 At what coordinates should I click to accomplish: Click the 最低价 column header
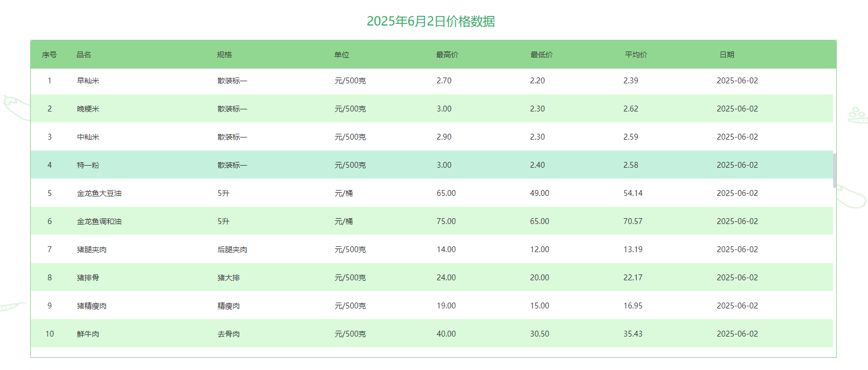[542, 55]
